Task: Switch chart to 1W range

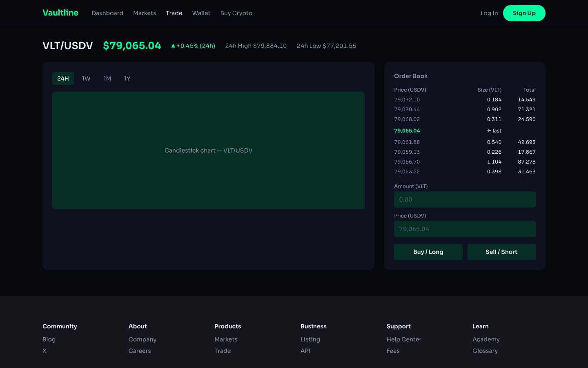Action: [x=86, y=79]
